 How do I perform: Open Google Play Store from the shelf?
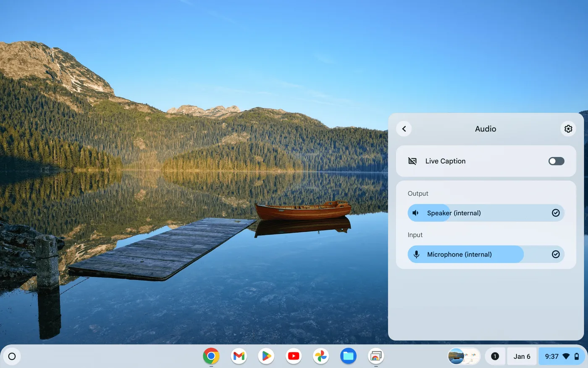[266, 356]
